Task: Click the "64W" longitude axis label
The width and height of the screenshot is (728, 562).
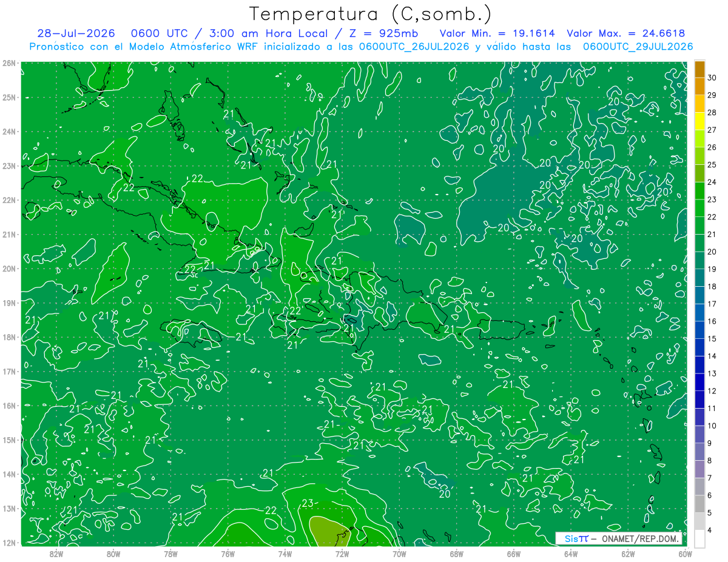Action: [571, 554]
